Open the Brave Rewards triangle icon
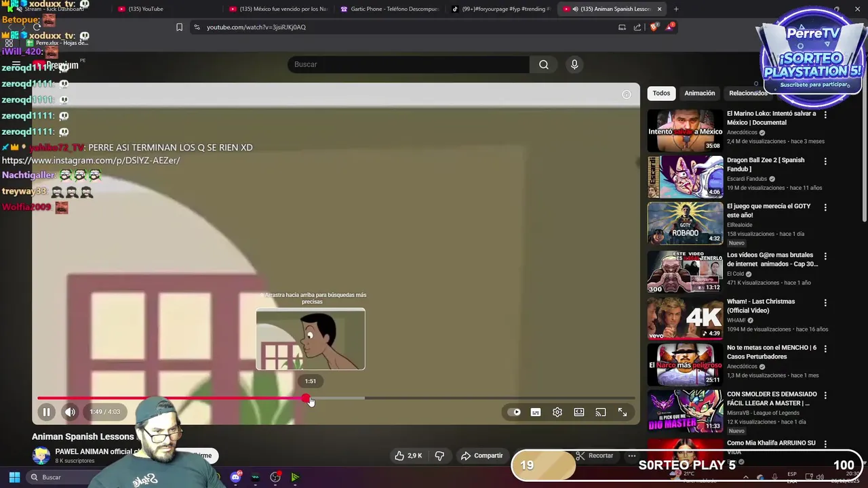 click(x=670, y=27)
